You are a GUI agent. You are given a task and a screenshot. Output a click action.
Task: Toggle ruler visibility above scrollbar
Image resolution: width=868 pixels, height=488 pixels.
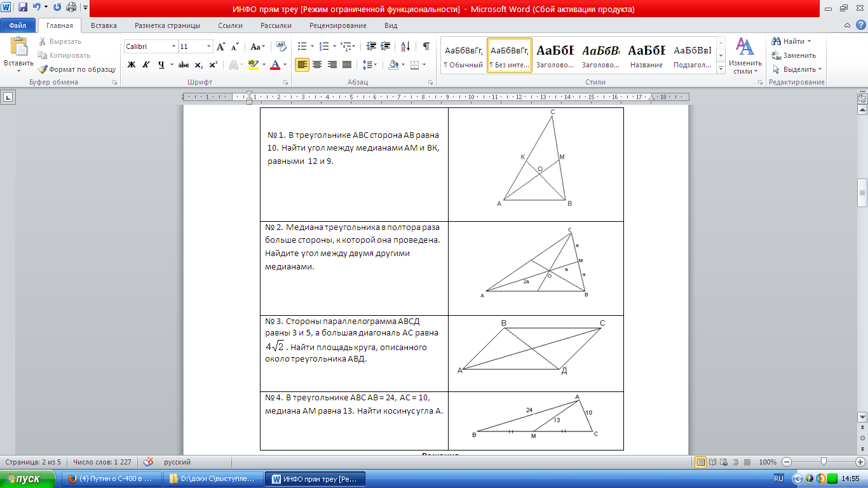(862, 98)
